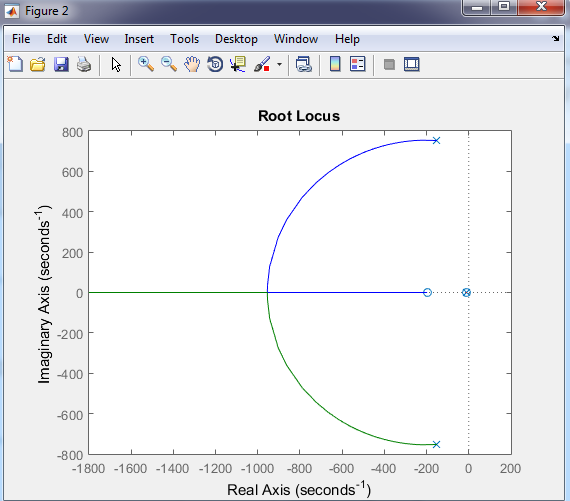Select the Rotate 3D tool
The width and height of the screenshot is (570, 501).
pos(215,64)
